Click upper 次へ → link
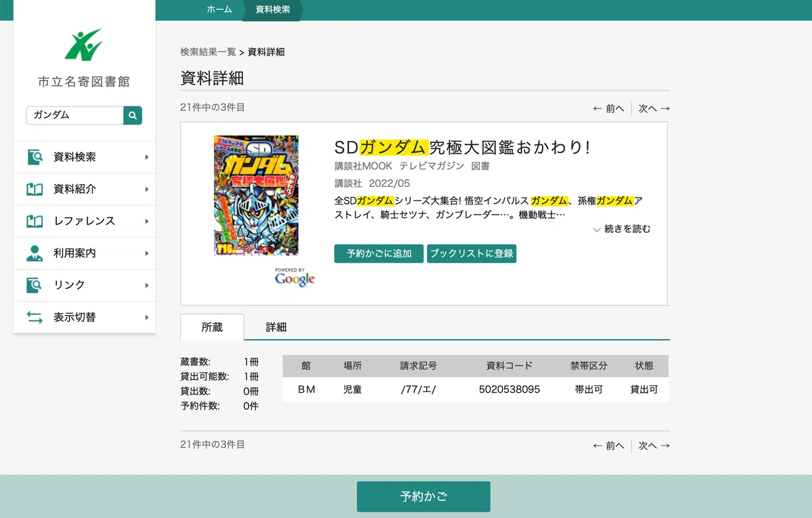The image size is (812, 518). coord(654,108)
